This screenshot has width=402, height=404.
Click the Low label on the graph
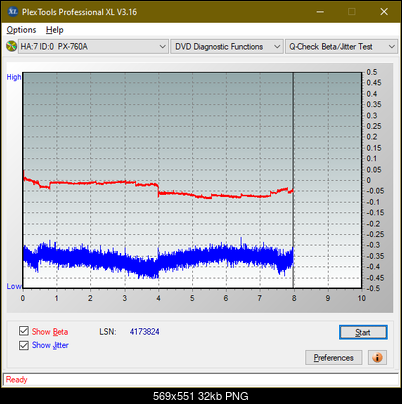pyautogui.click(x=14, y=286)
